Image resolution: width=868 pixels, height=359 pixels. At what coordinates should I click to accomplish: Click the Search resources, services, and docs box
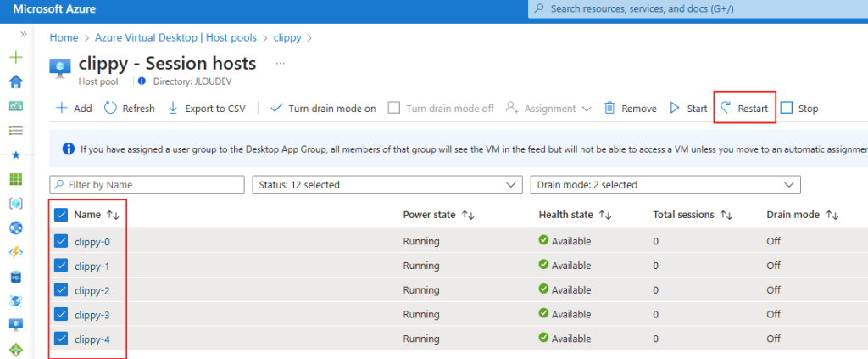point(698,8)
